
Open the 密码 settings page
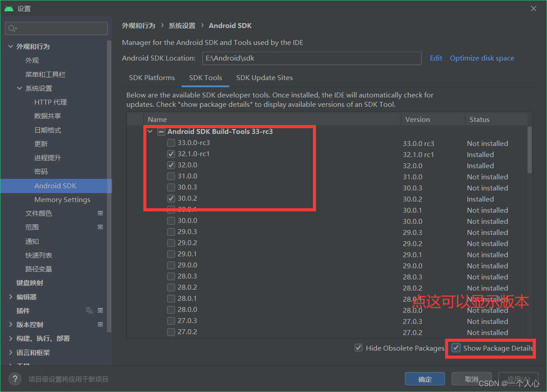click(41, 172)
